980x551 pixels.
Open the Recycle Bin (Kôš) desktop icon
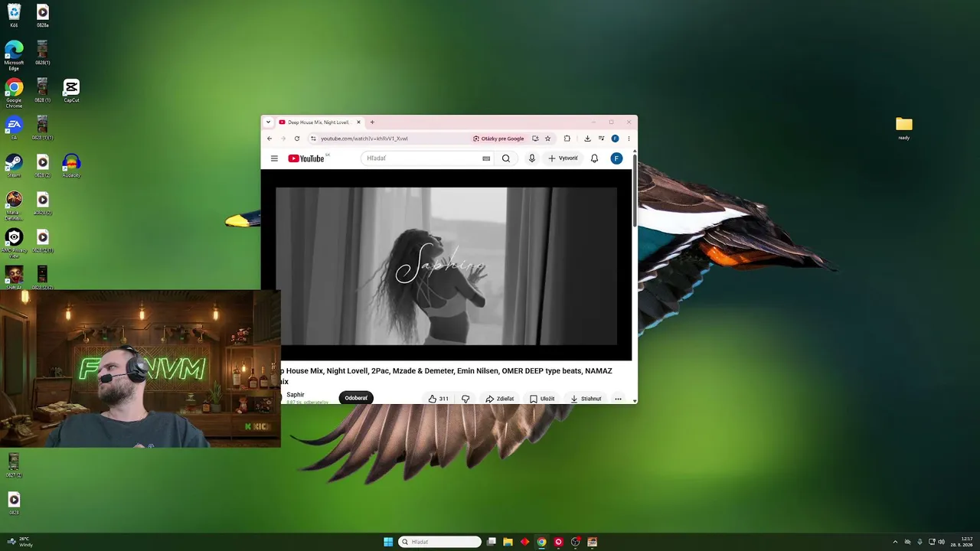click(x=14, y=15)
